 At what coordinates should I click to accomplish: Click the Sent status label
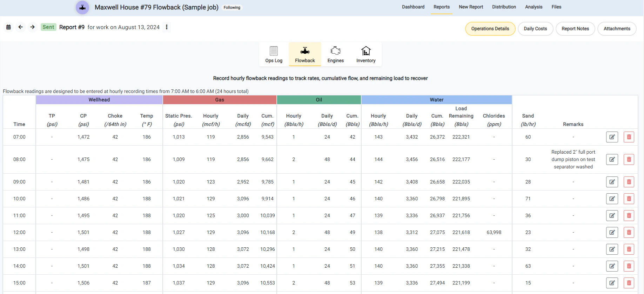[48, 27]
